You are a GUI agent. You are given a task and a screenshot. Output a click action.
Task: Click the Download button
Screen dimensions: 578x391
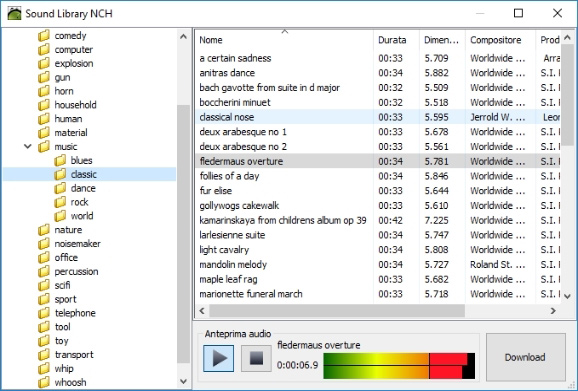click(x=525, y=357)
